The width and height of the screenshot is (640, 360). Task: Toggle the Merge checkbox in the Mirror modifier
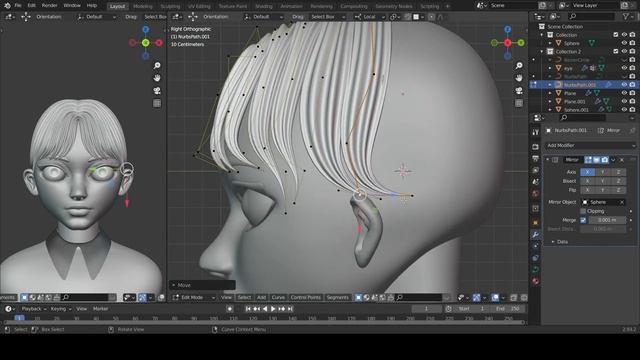[x=583, y=220]
